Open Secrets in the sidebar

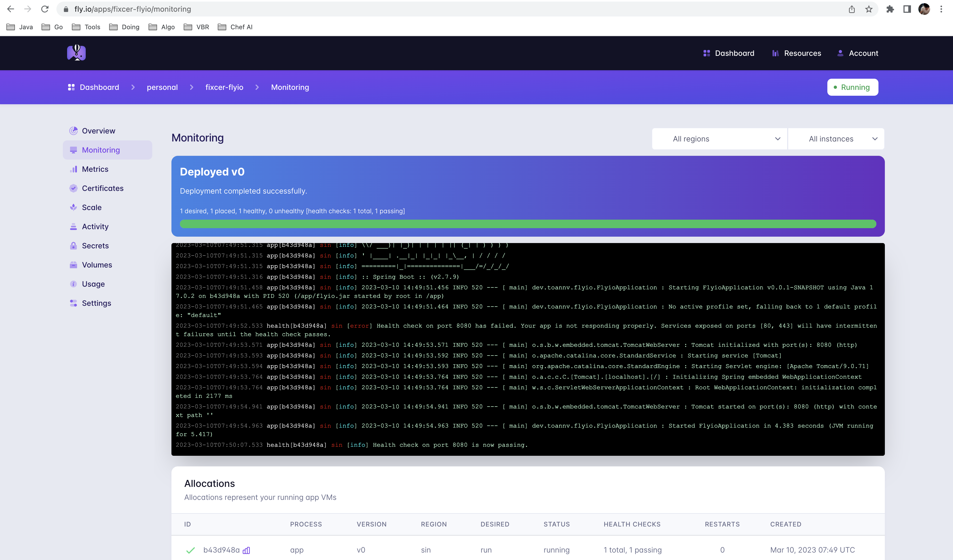(x=95, y=246)
